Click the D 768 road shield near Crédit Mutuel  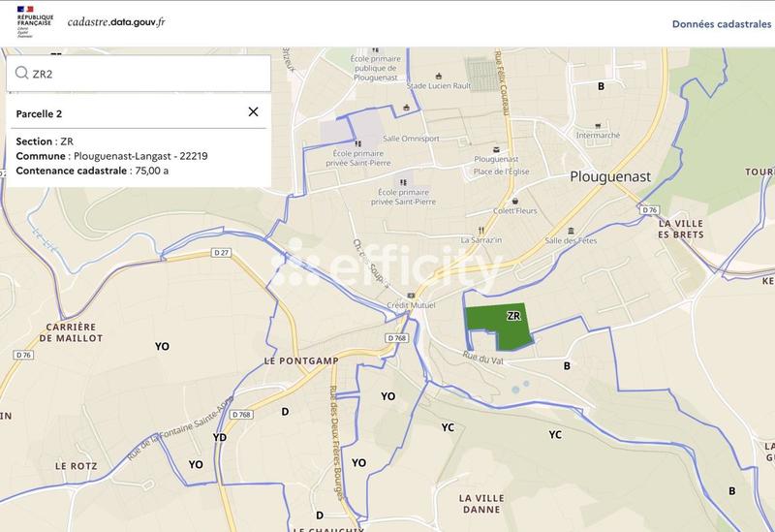396,337
